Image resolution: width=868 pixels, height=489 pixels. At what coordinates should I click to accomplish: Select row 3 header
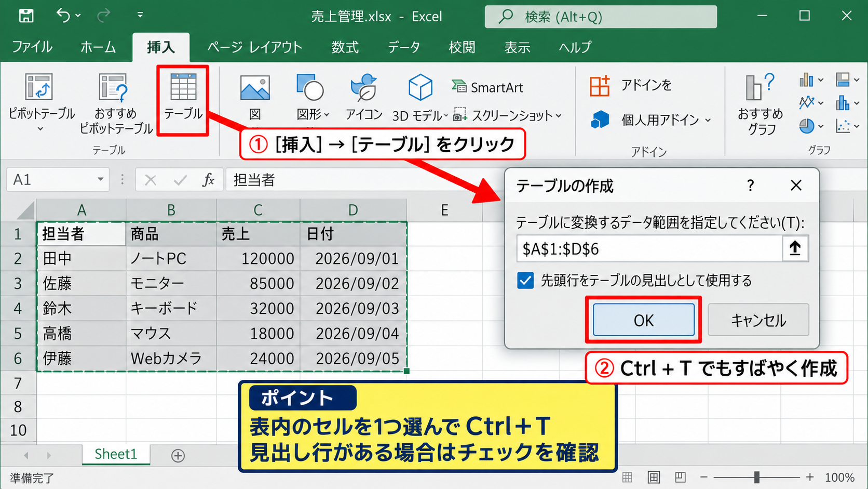click(x=18, y=284)
